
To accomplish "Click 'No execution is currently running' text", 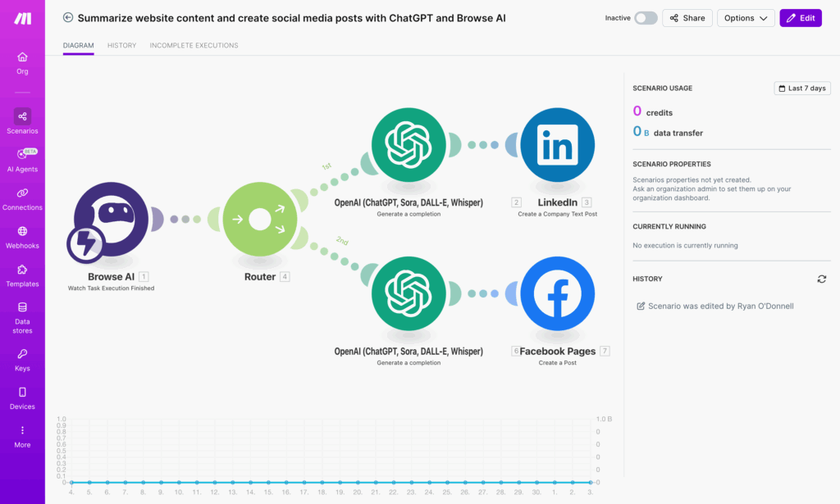I will coord(685,246).
